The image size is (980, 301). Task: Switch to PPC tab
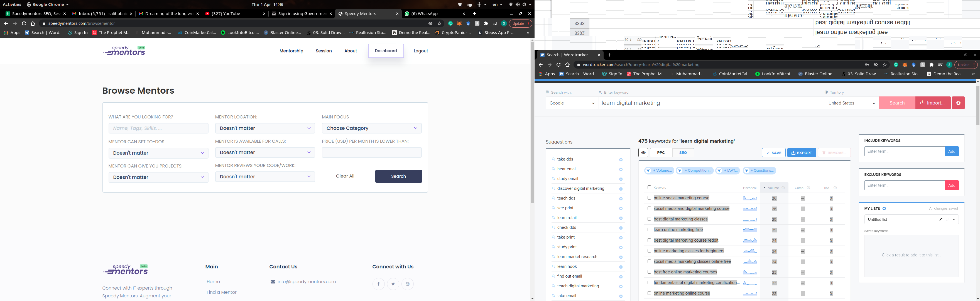pyautogui.click(x=661, y=153)
